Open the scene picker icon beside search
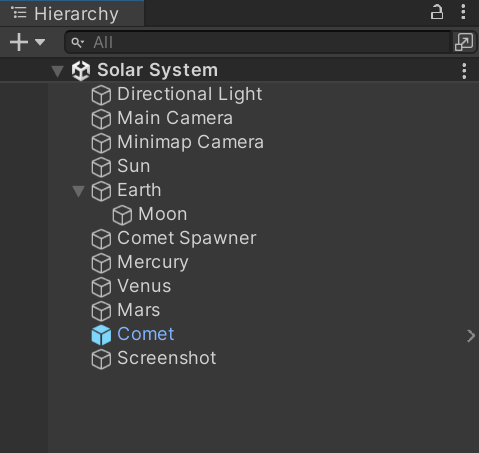This screenshot has width=479, height=453. [x=464, y=42]
